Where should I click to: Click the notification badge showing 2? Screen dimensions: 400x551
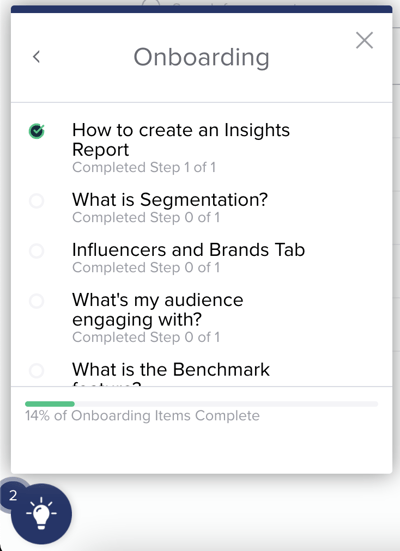[x=13, y=495]
